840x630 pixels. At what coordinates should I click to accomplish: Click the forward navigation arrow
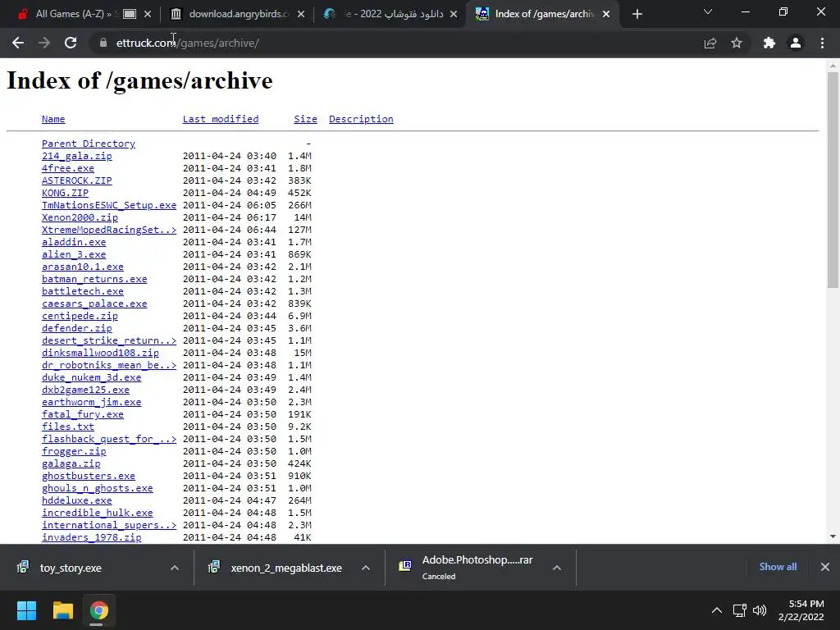tap(44, 43)
